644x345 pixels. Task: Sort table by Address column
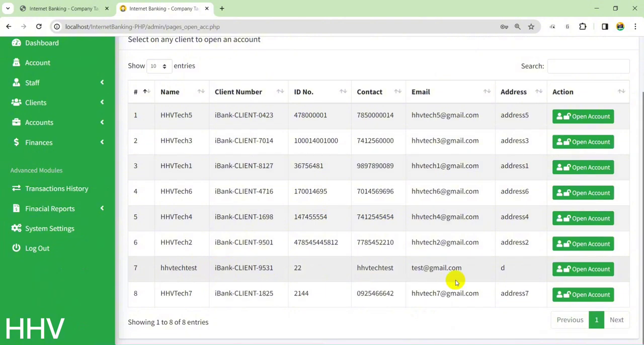pyautogui.click(x=521, y=92)
